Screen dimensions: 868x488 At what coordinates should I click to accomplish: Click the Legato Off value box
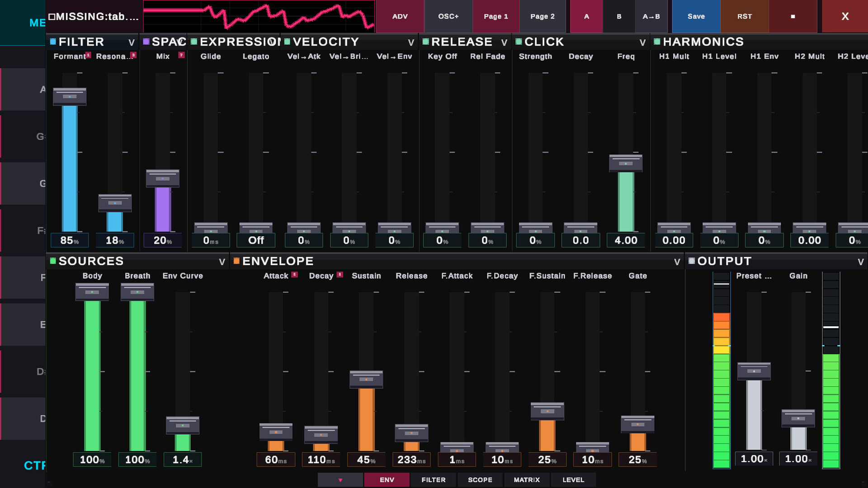tap(256, 240)
